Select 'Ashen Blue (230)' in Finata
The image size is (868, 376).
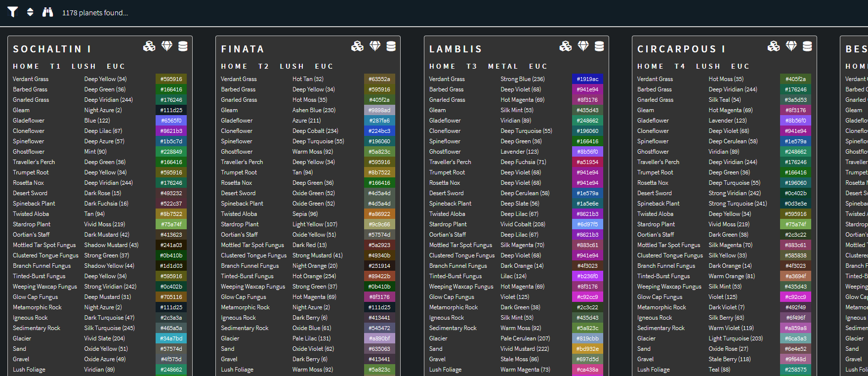[314, 110]
